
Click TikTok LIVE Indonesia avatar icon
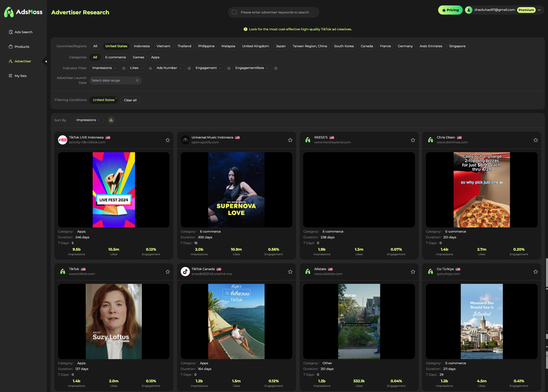[62, 140]
